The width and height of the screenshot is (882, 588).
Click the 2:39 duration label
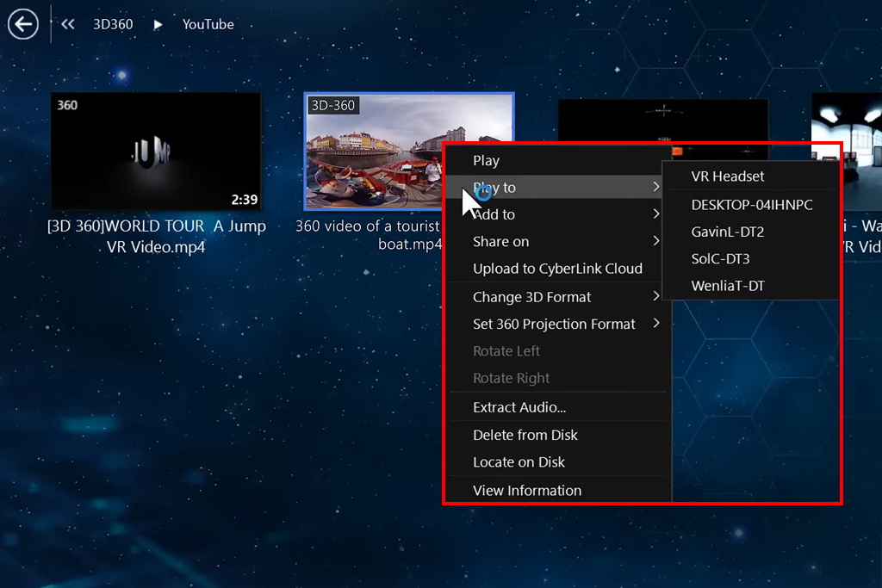pos(244,200)
